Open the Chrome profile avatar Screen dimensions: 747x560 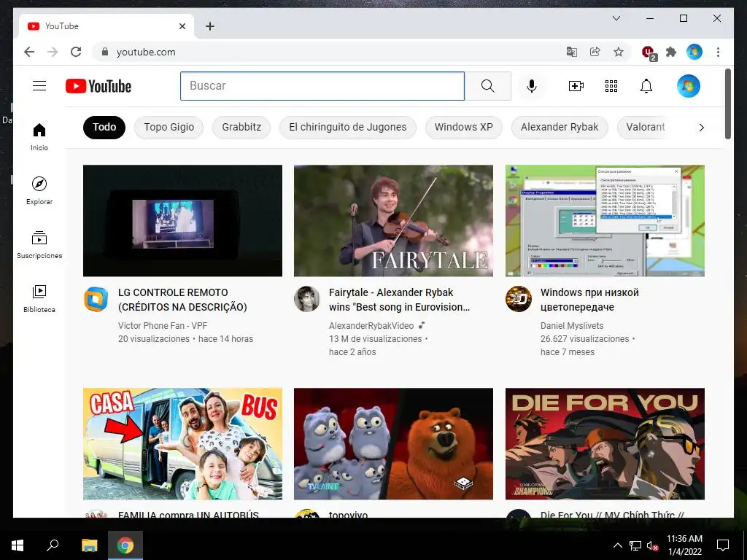(694, 52)
